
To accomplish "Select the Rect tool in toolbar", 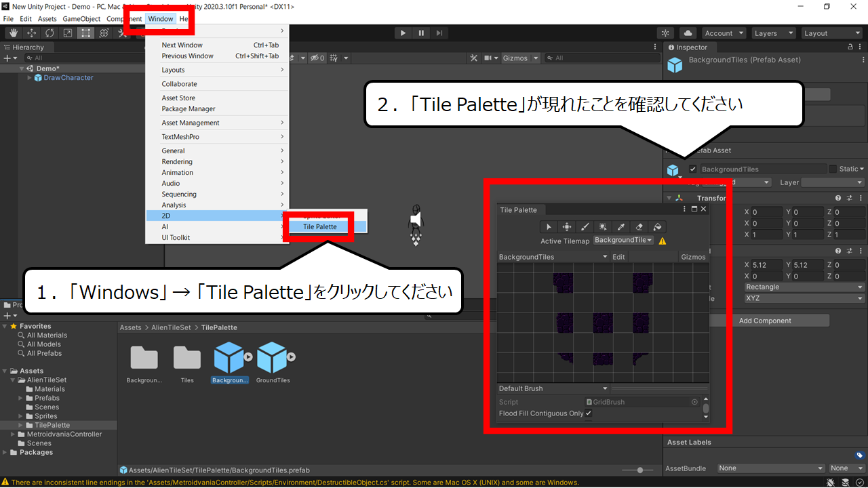I will click(85, 33).
